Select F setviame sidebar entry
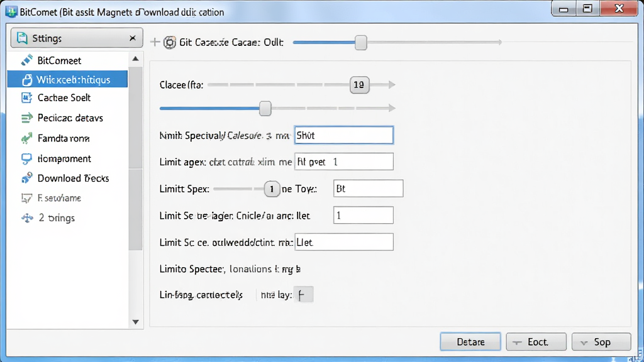The height and width of the screenshot is (362, 644). (x=67, y=198)
